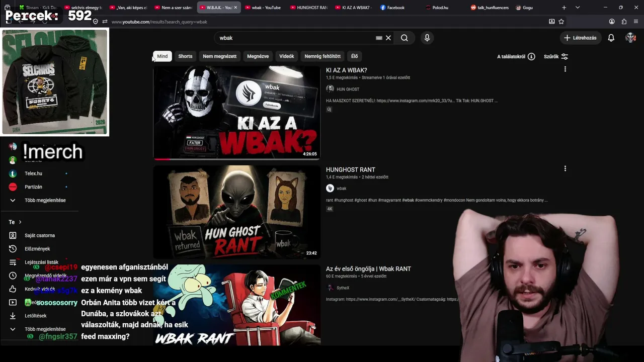Select the Nem megnézett filter chip
Screen dimensions: 644x362
pyautogui.click(x=219, y=56)
